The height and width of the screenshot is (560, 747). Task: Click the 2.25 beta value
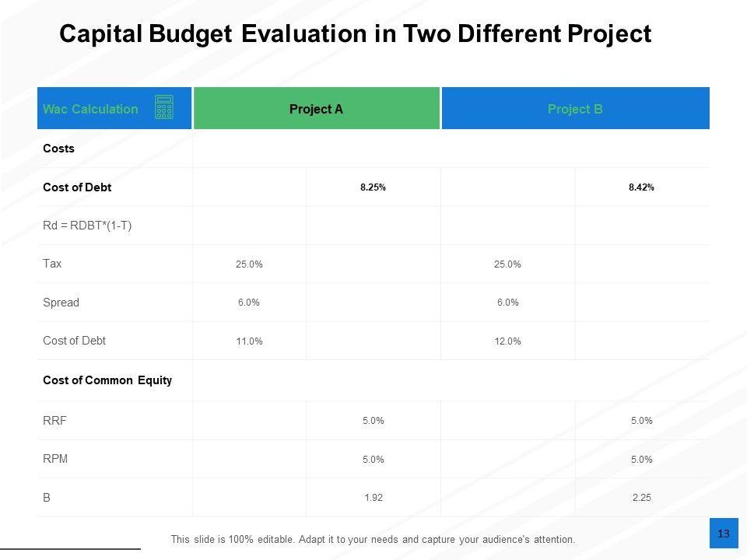coord(641,498)
